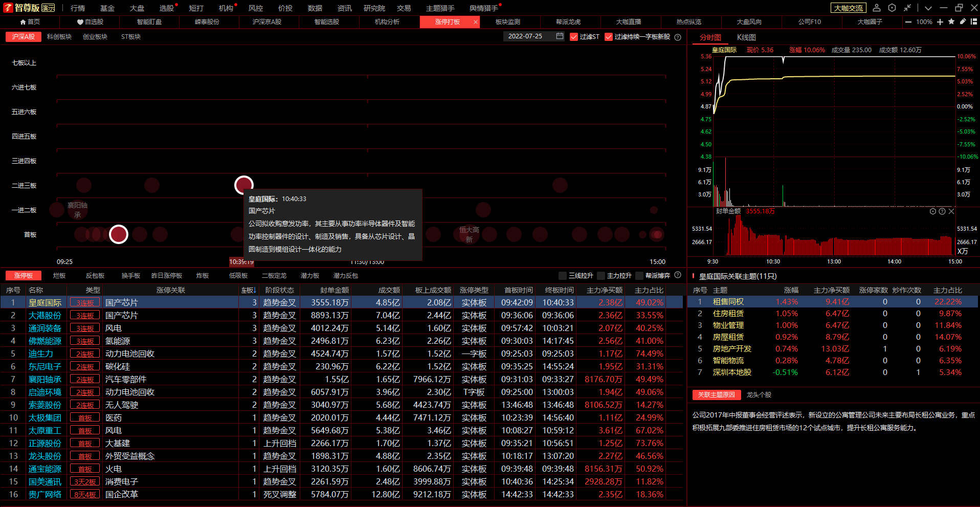Close the 封单金额 sub-chart

951,211
